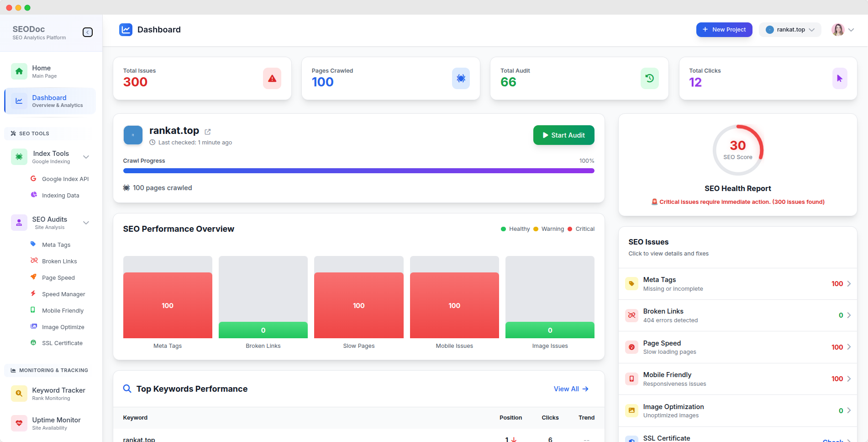Image resolution: width=868 pixels, height=442 pixels.
Task: Open Keyword Tracker Rank Monitoring
Action: 50,394
